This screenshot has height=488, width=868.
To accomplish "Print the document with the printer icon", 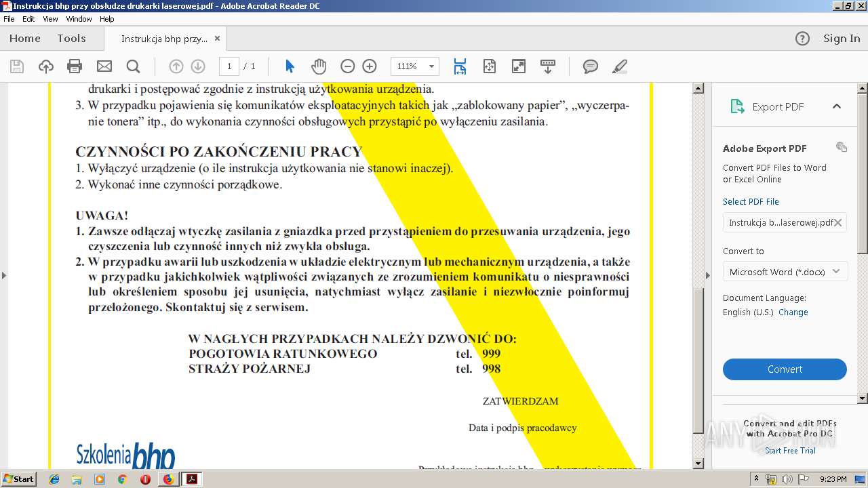I will point(75,66).
